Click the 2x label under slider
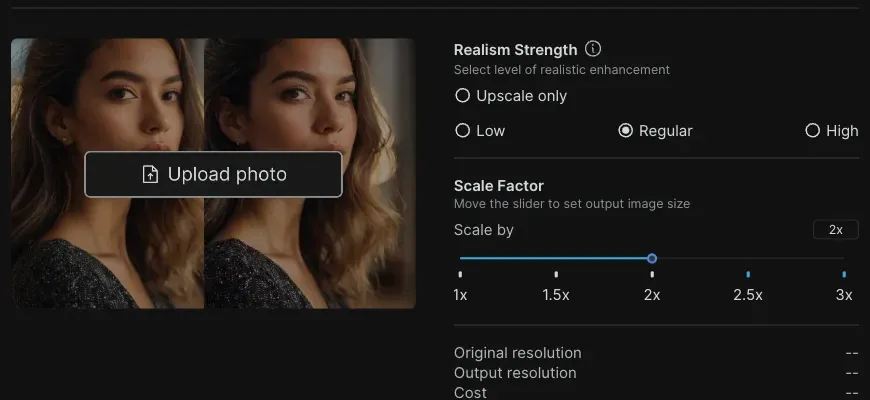The width and height of the screenshot is (870, 400). coord(652,295)
